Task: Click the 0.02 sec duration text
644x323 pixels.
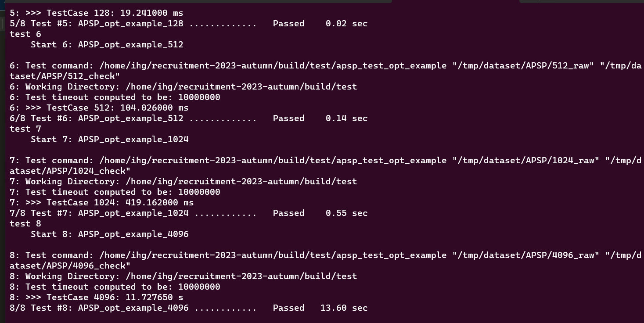Action: point(346,23)
